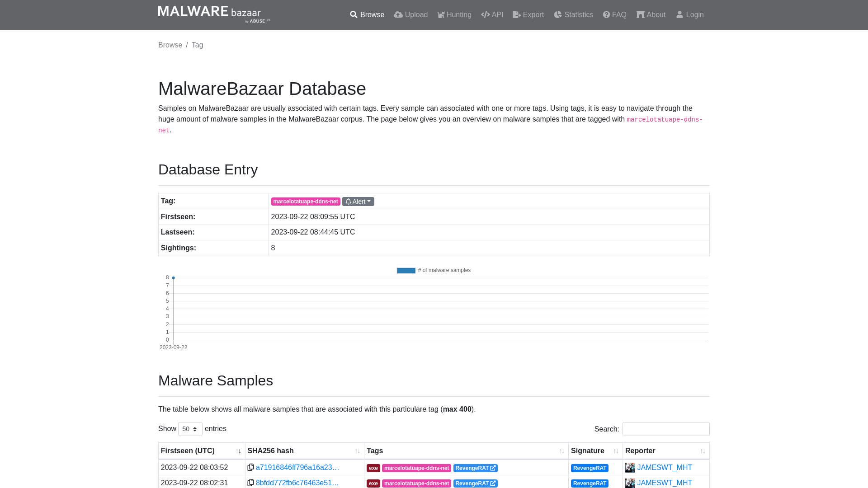The height and width of the screenshot is (488, 868).
Task: Open reporter JAMESWT_MHT link in 08:02:31 row
Action: tap(665, 483)
